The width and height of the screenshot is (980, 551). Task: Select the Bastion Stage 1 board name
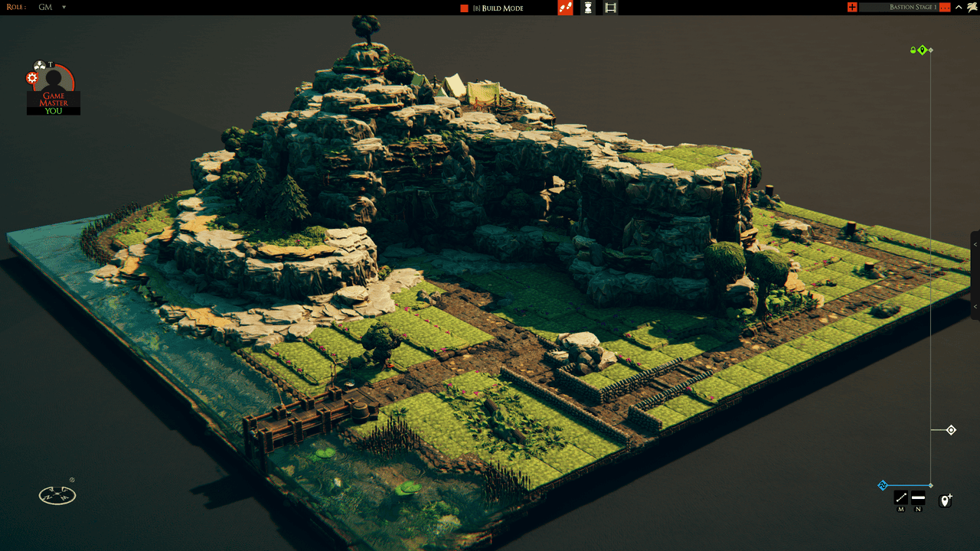pyautogui.click(x=913, y=7)
